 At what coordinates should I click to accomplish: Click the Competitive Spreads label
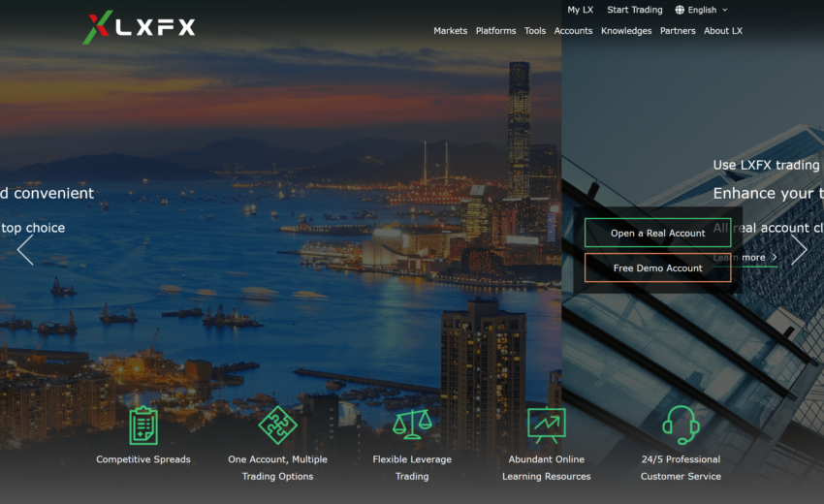tap(143, 459)
